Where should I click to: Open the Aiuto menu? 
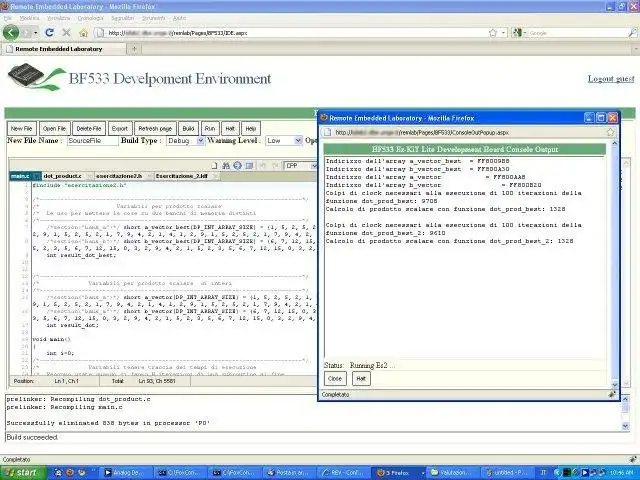click(179, 18)
